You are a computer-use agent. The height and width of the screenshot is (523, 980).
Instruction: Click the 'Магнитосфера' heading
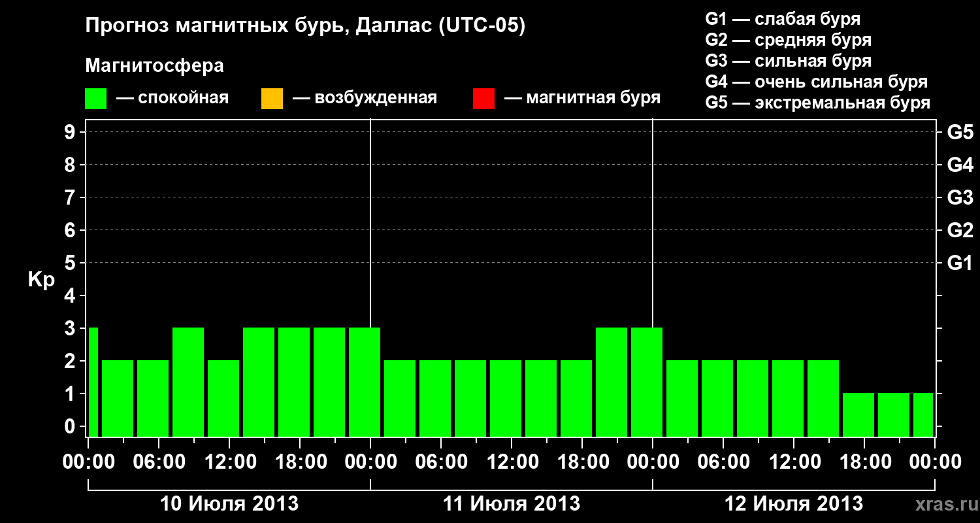pos(155,66)
